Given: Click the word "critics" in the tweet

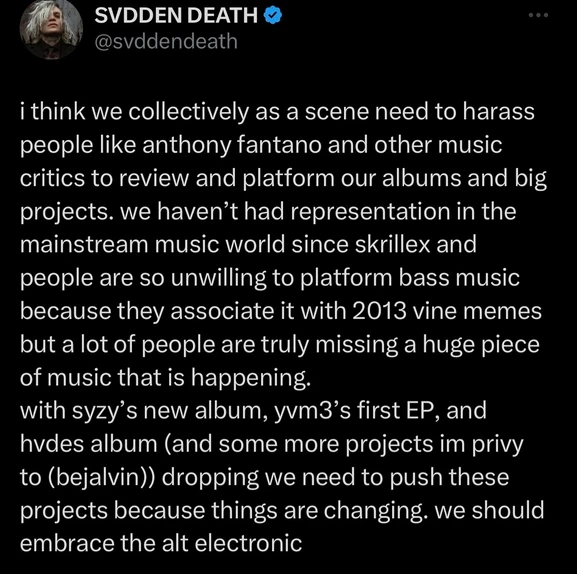Looking at the screenshot, I should [52, 178].
